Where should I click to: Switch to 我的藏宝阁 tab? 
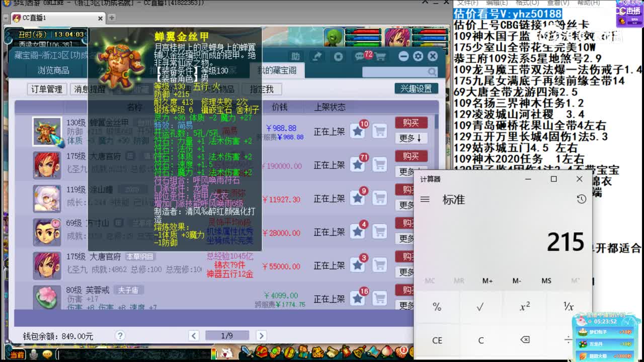coord(277,70)
